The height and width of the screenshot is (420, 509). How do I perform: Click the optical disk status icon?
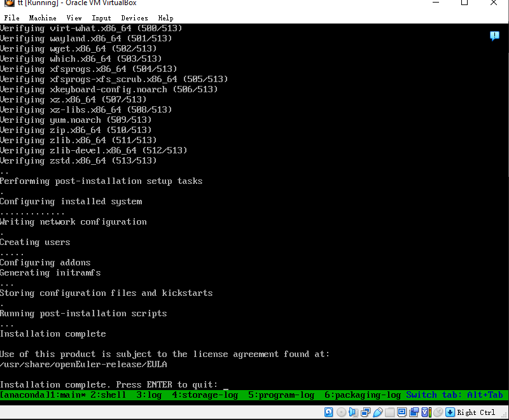point(341,412)
